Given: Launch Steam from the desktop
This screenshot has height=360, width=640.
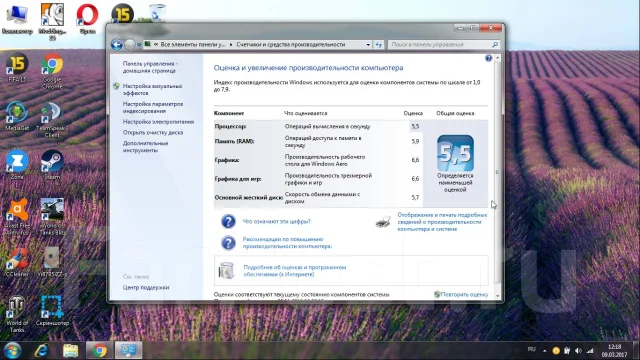Looking at the screenshot, I should 52,164.
